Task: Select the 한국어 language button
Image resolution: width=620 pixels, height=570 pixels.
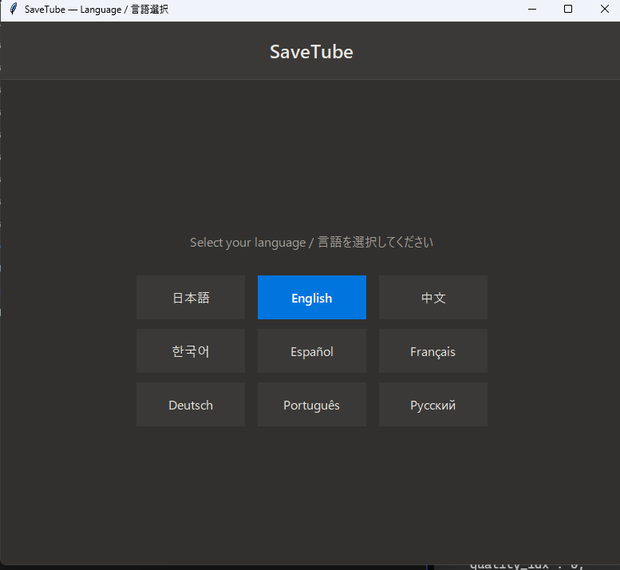Action: 191,351
